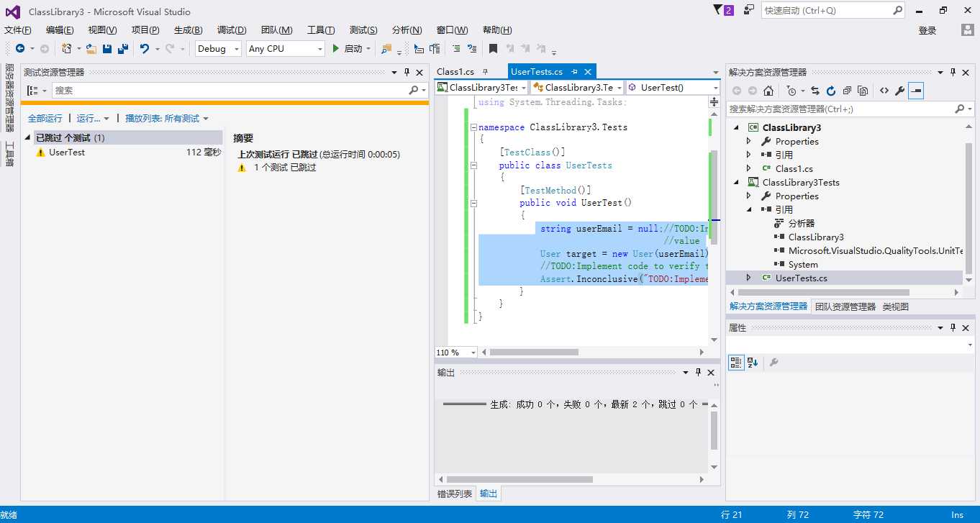Open the Debug (调试) menu

232,29
